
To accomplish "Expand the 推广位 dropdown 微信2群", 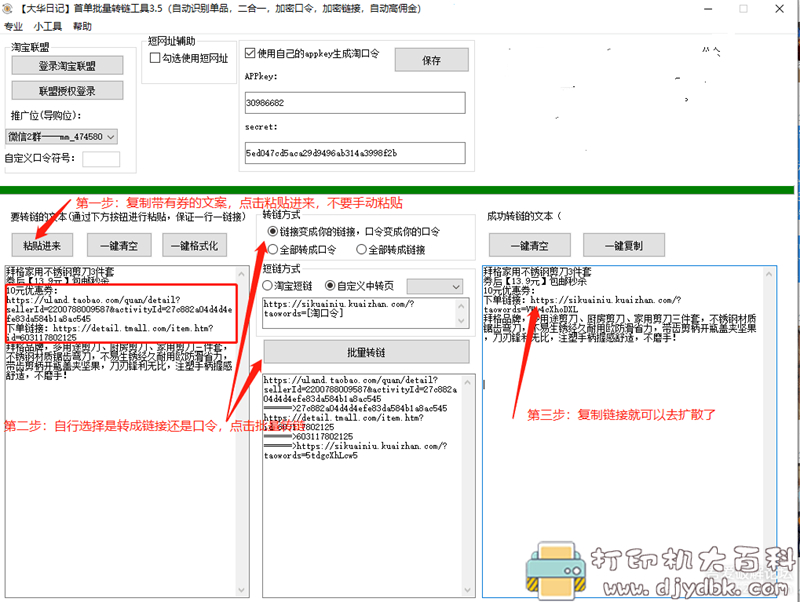I will 62,137.
